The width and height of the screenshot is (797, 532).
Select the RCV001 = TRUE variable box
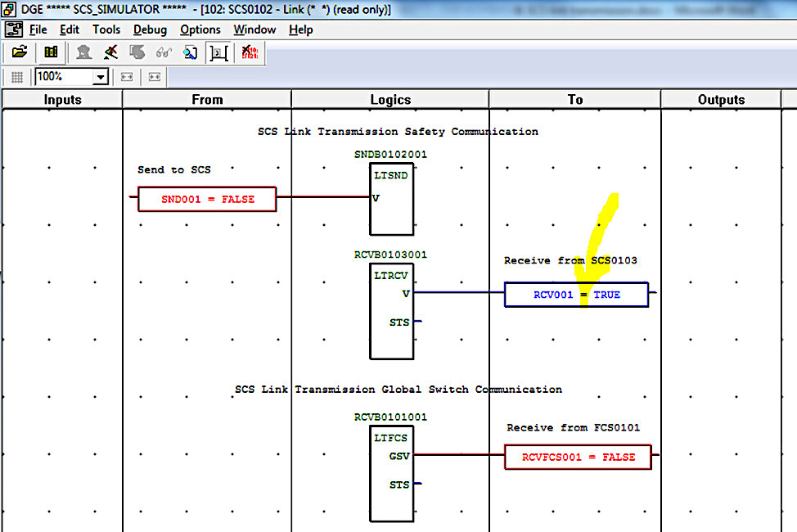coord(576,295)
